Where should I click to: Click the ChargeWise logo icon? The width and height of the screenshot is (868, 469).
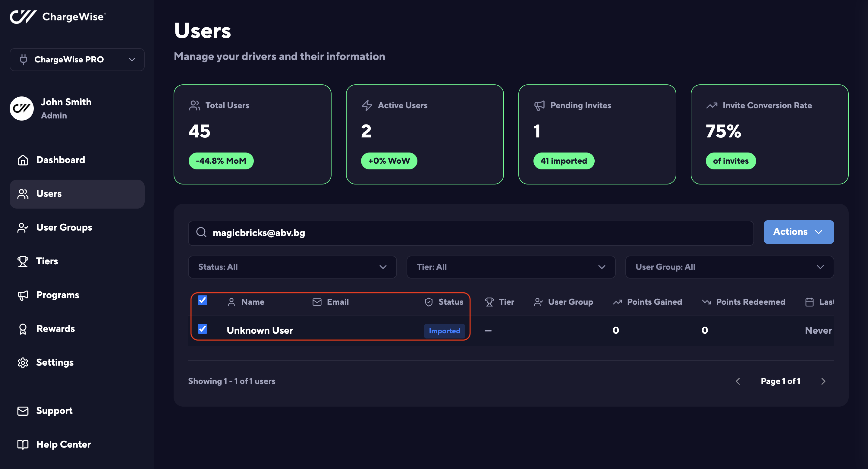tap(23, 17)
